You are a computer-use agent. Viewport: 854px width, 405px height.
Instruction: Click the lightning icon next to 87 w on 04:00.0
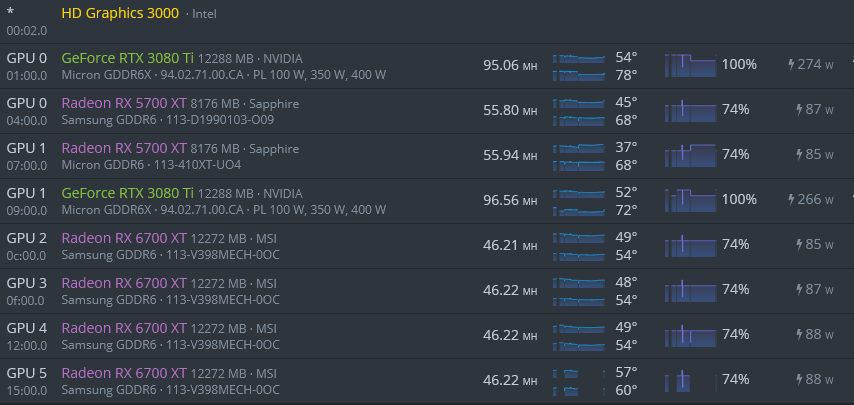click(x=800, y=109)
